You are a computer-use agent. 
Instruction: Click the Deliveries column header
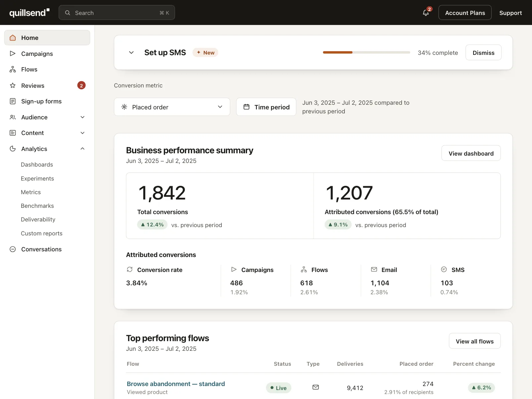pos(350,364)
